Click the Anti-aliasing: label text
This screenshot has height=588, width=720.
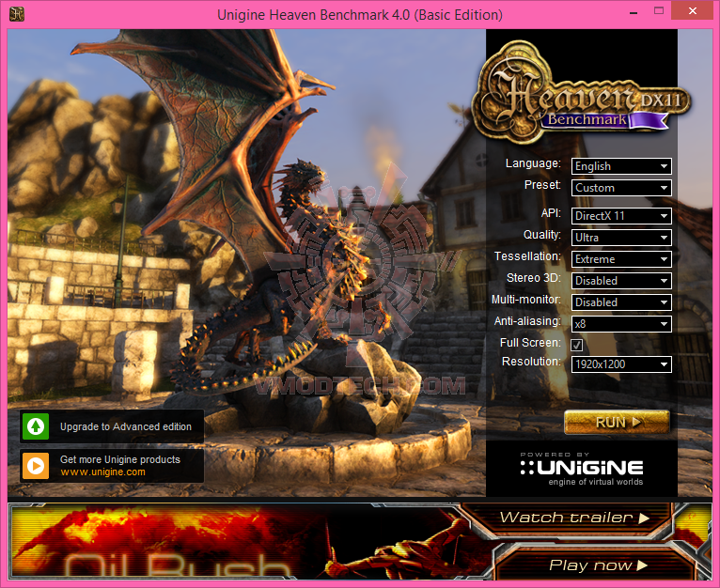[x=527, y=321]
